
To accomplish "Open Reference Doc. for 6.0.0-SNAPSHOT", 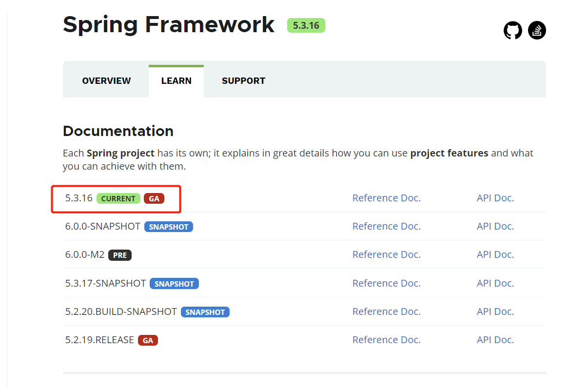I will [x=386, y=226].
